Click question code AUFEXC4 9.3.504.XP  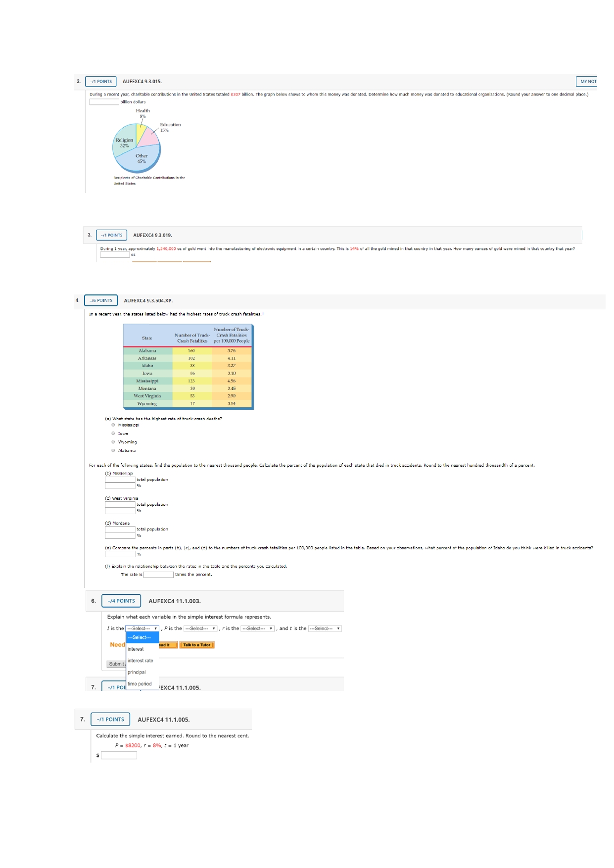tap(148, 300)
